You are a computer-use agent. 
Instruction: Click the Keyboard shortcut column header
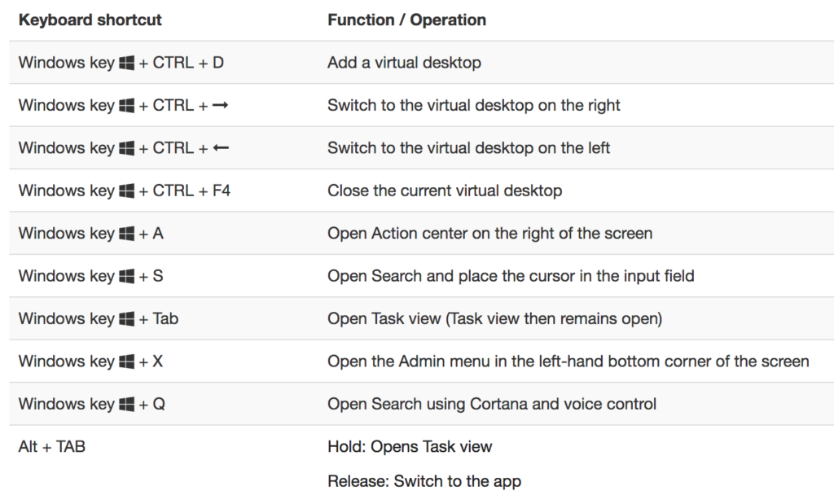tap(90, 20)
